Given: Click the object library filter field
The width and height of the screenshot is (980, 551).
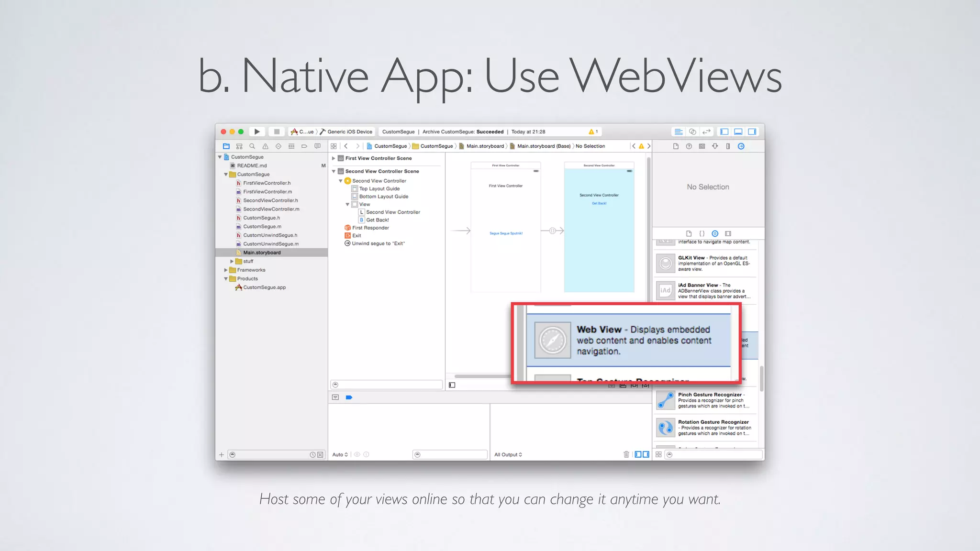Looking at the screenshot, I should click(x=713, y=455).
